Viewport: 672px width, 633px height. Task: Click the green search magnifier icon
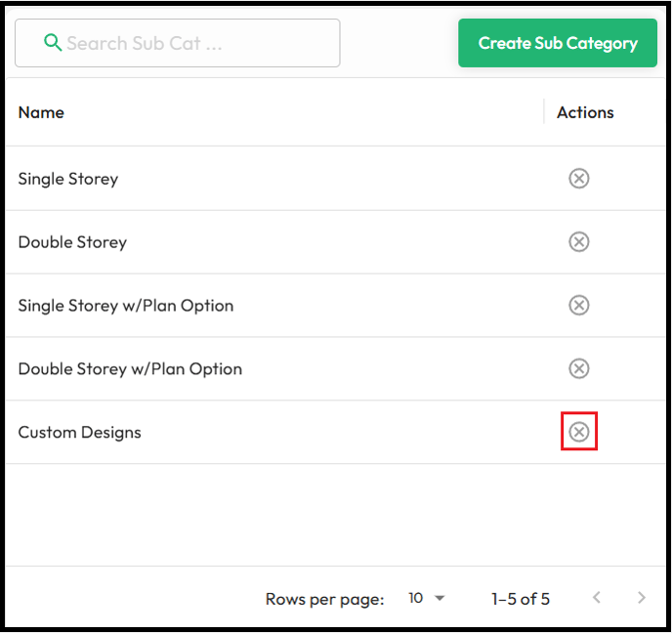point(53,43)
